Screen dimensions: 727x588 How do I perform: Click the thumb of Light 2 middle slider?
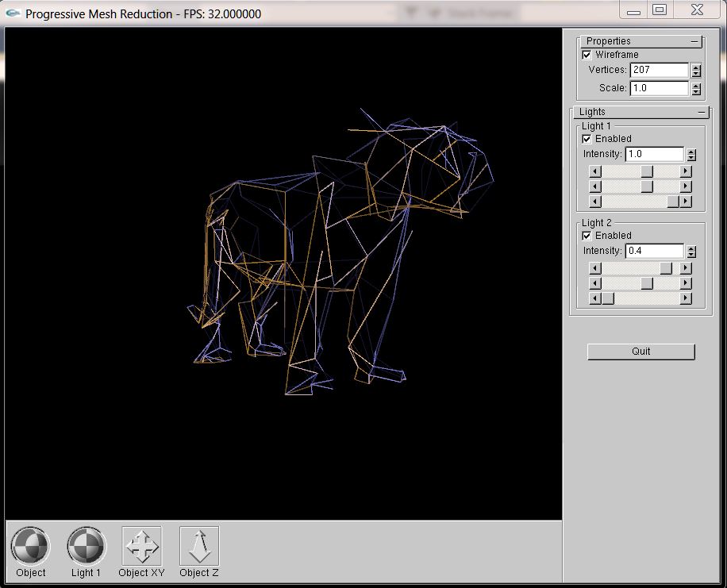click(x=647, y=283)
